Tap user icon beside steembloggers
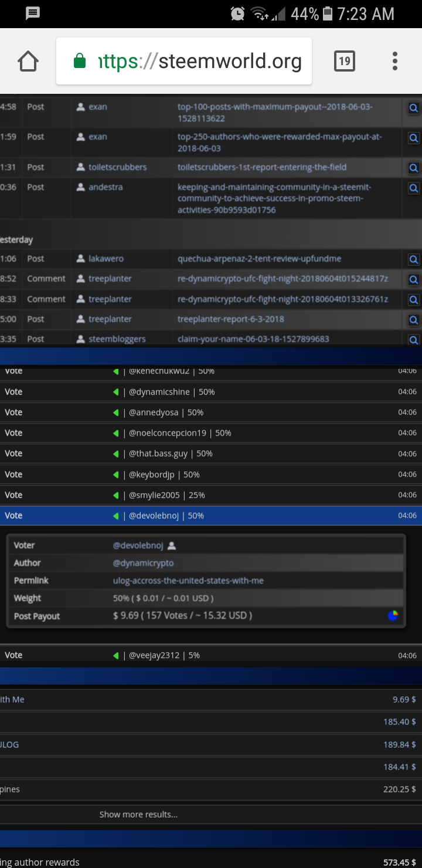The width and height of the screenshot is (422, 868). point(81,339)
